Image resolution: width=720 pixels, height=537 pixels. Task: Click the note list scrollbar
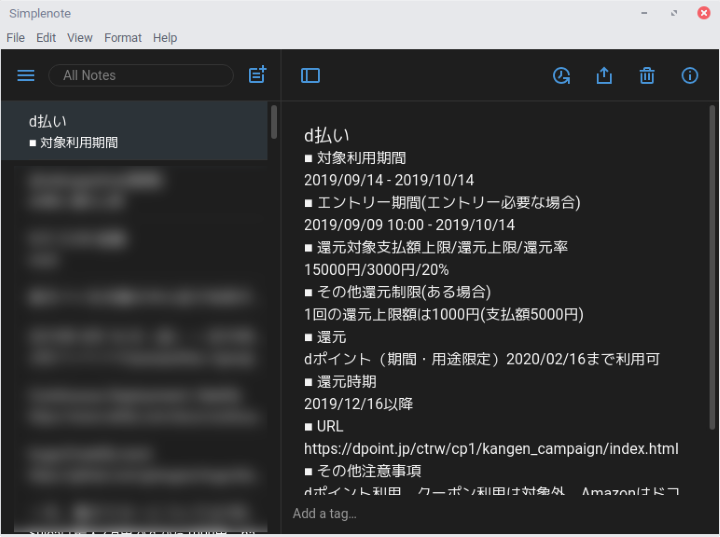click(274, 122)
